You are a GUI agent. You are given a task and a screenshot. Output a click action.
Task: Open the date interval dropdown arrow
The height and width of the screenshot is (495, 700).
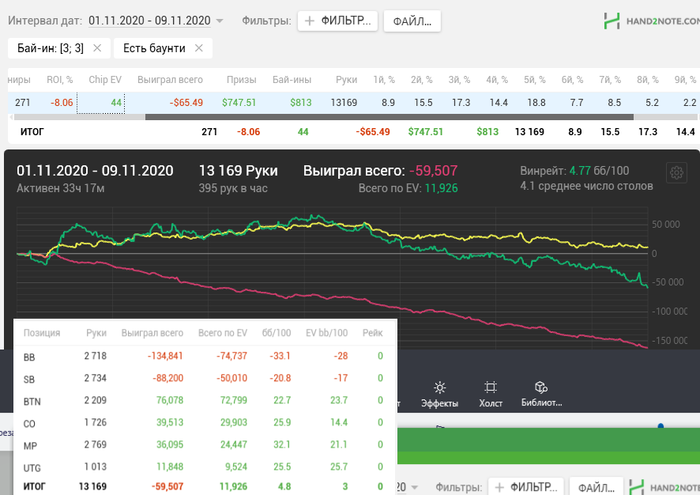pyautogui.click(x=219, y=21)
